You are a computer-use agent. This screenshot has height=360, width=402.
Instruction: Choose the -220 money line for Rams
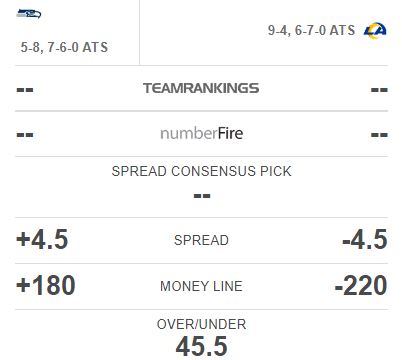[361, 285]
